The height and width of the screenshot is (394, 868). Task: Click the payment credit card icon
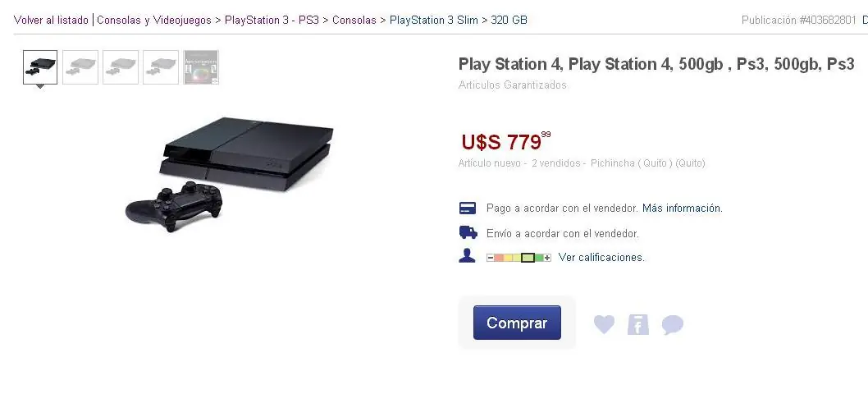tap(468, 208)
